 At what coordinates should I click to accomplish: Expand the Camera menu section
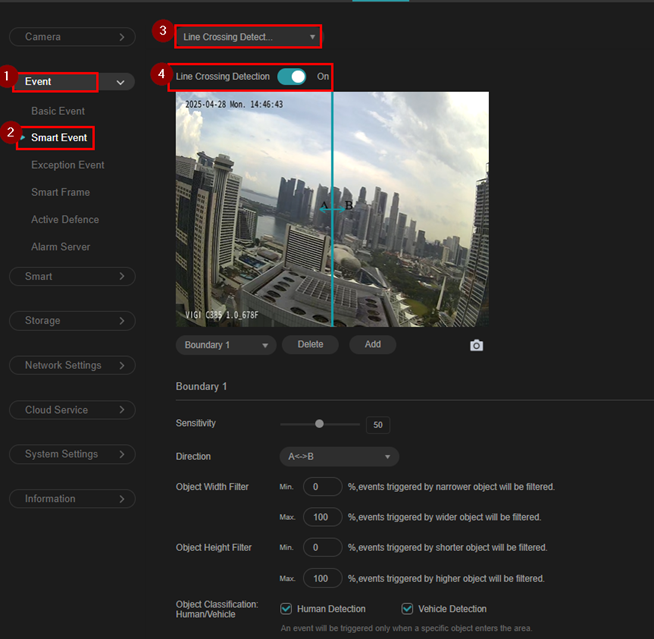(x=72, y=37)
